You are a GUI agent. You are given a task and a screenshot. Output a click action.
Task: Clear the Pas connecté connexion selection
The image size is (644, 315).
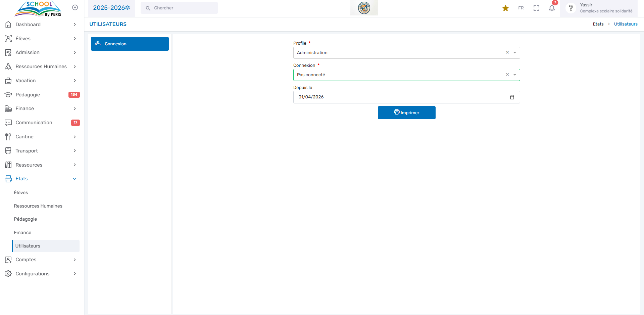click(x=507, y=75)
